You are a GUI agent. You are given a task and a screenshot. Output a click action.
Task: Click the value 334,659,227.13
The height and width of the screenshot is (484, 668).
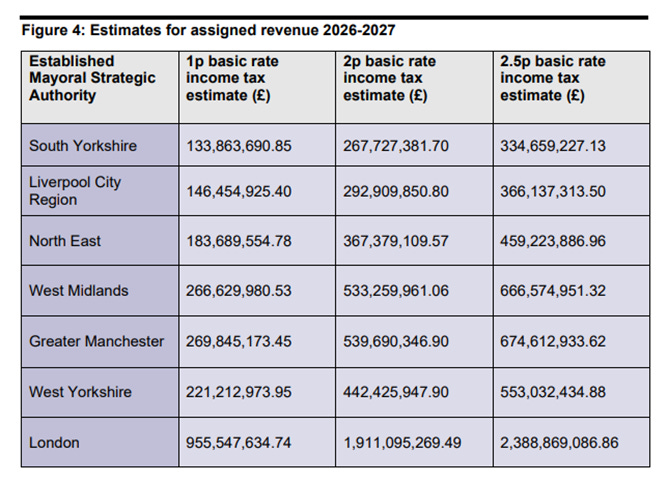[x=553, y=146]
